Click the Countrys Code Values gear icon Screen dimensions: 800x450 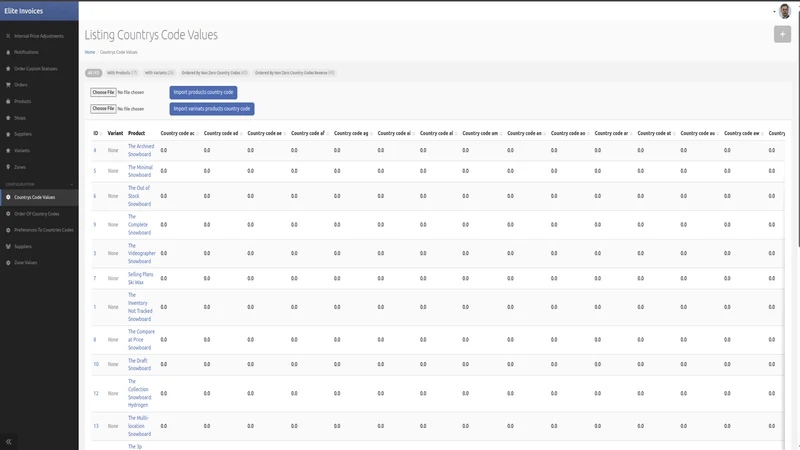8,197
